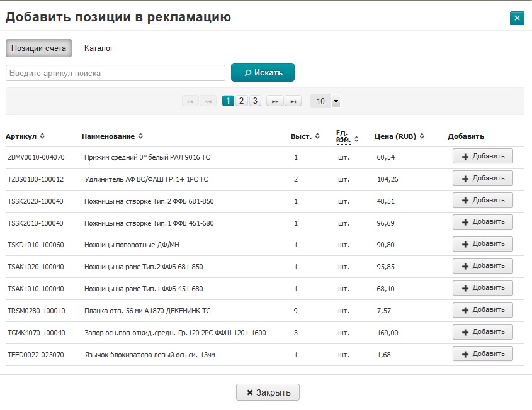Jump to the next page arrow
The width and height of the screenshot is (532, 410).
tap(274, 101)
